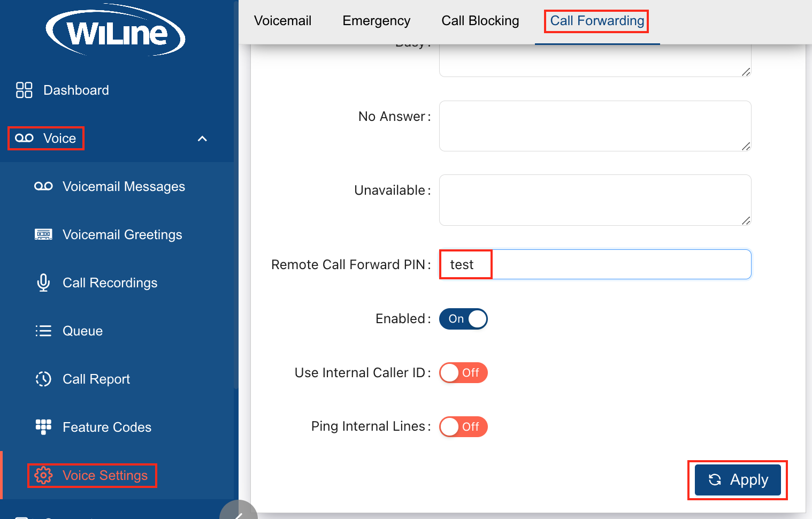Open the Emergency tab

click(x=377, y=21)
